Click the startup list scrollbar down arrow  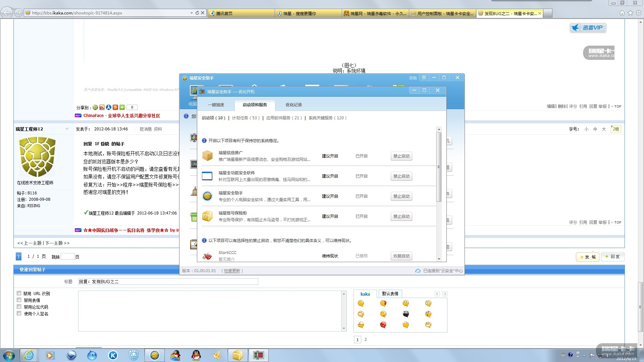pos(439,259)
